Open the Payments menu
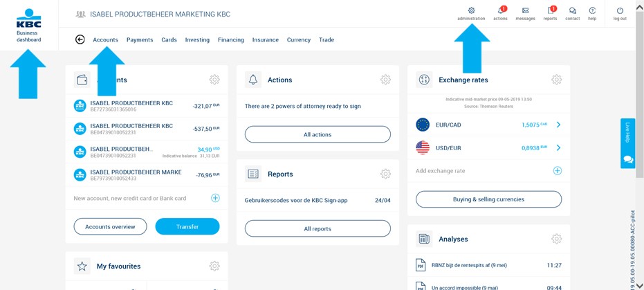The image size is (644, 290). [x=140, y=40]
